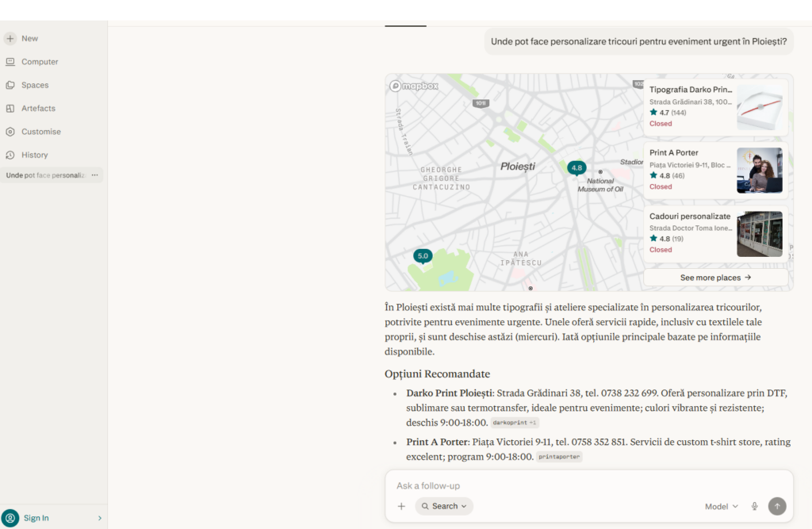Click the printaporter source citation

tap(559, 457)
